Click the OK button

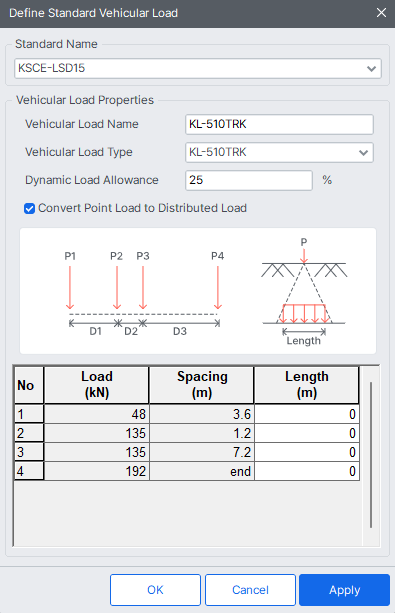[x=155, y=590]
